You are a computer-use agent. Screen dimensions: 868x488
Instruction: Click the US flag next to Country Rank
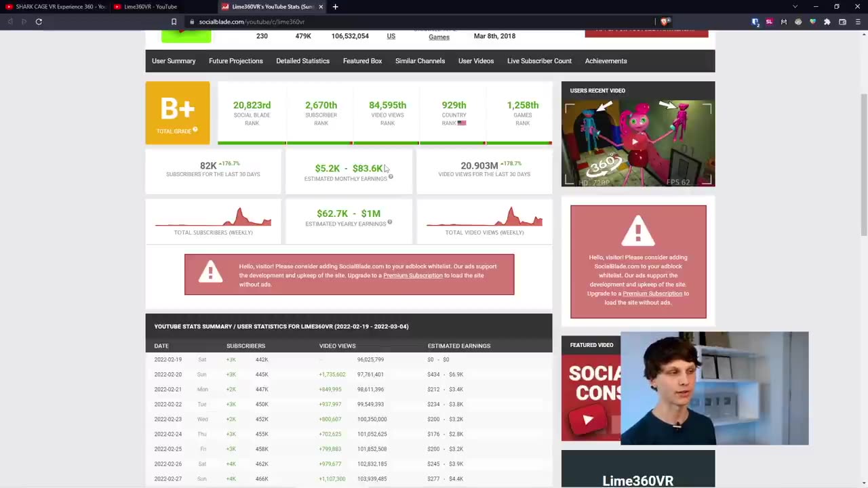click(x=462, y=123)
